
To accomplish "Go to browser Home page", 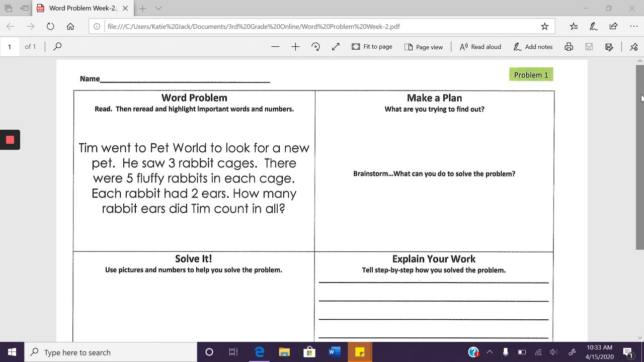I will pos(70,26).
